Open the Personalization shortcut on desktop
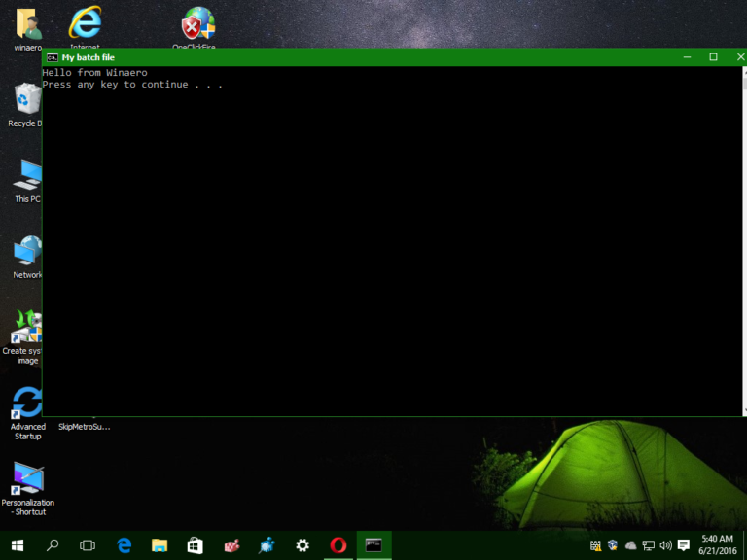This screenshot has width=747, height=560. [27, 478]
